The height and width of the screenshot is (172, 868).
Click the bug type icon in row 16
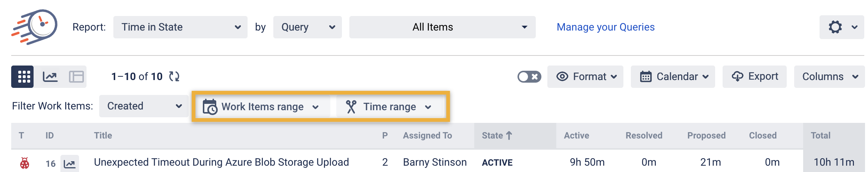25,163
